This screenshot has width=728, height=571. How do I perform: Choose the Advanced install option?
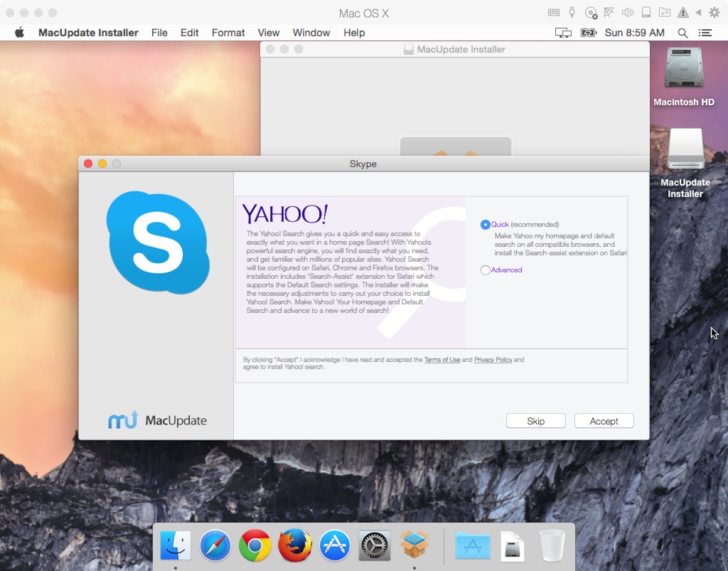pyautogui.click(x=485, y=270)
